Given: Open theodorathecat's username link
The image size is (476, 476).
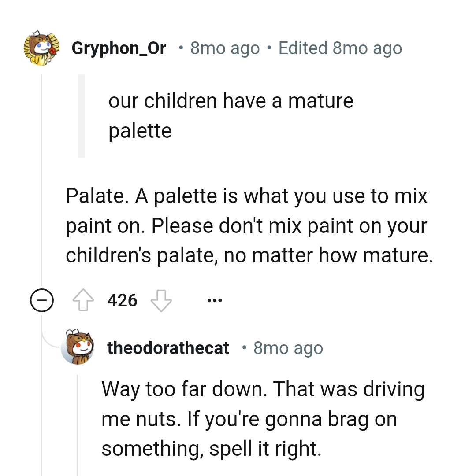Looking at the screenshot, I should point(168,348).
